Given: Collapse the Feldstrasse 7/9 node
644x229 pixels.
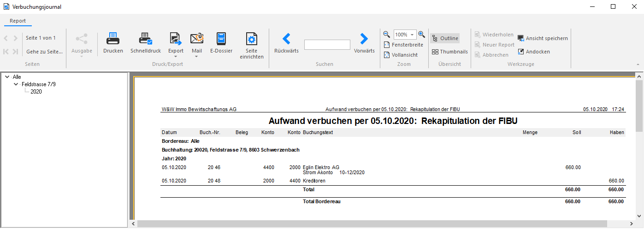Looking at the screenshot, I should 16,84.
